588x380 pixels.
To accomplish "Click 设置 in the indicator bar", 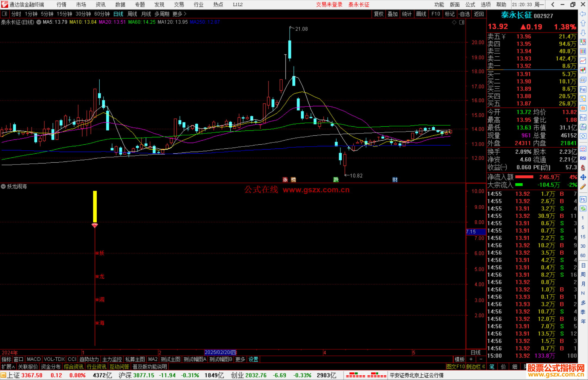I will pyautogui.click(x=253, y=359).
